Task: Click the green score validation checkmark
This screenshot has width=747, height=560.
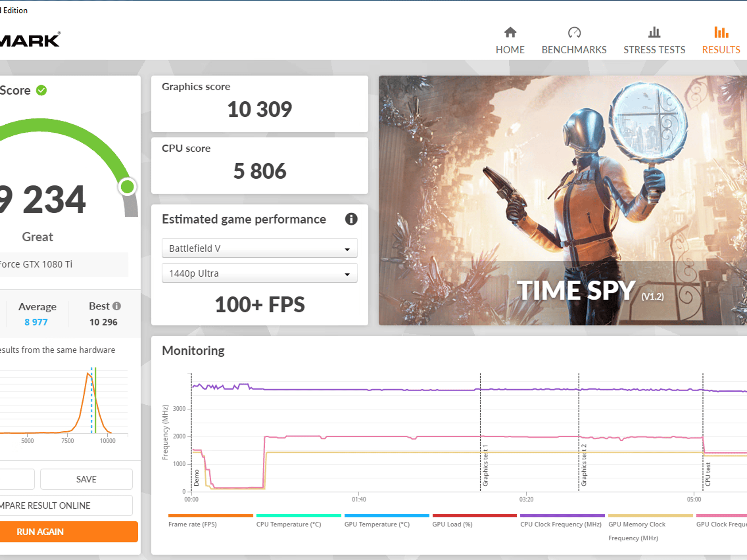Action: [41, 90]
